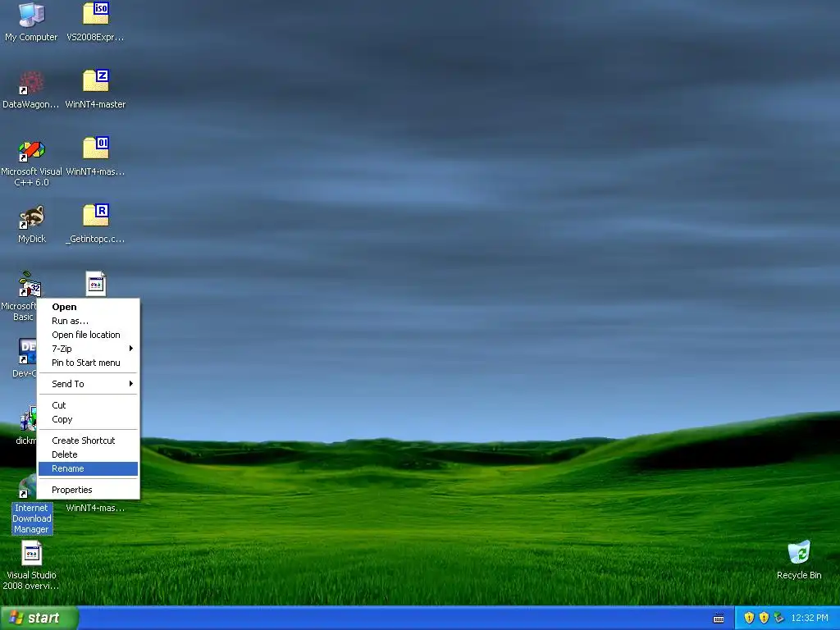The width and height of the screenshot is (840, 630).
Task: Click the Visual Studio 2008 overvi... label
Action: [x=31, y=581]
